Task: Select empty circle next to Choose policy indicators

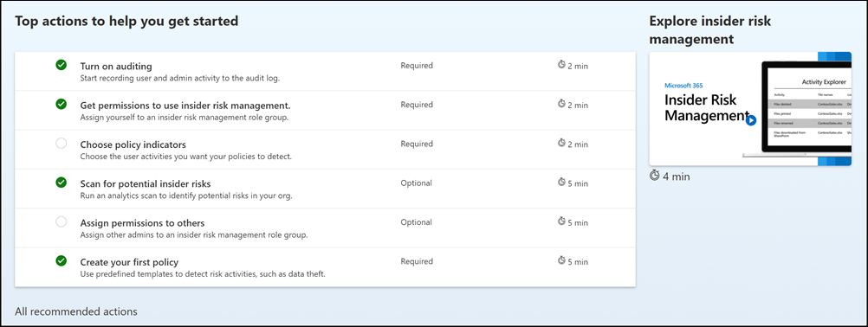Action: 61,143
